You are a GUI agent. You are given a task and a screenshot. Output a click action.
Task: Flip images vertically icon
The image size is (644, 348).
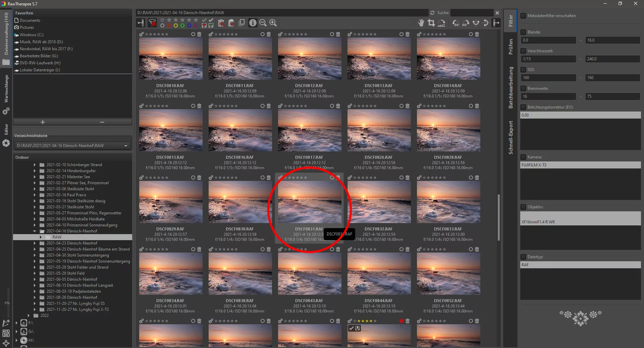click(x=486, y=23)
